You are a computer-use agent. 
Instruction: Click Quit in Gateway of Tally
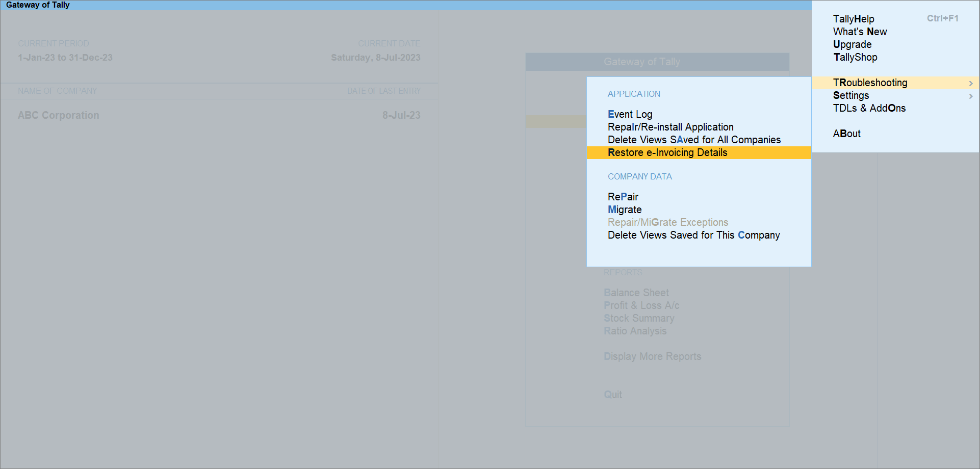point(612,395)
